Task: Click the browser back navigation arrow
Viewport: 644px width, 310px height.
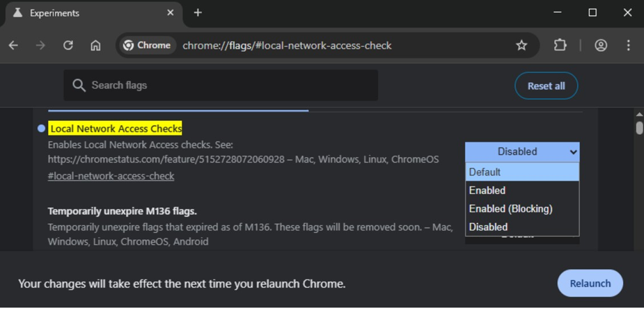Action: [13, 45]
